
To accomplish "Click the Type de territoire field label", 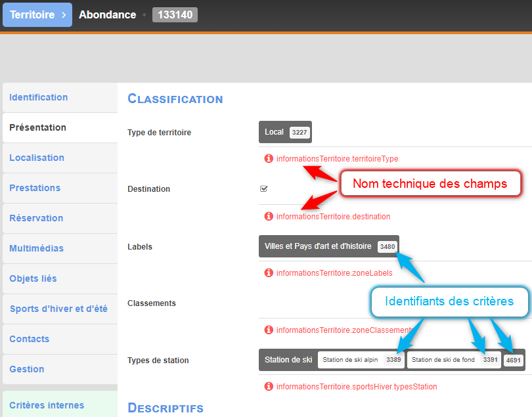I will click(x=159, y=133).
